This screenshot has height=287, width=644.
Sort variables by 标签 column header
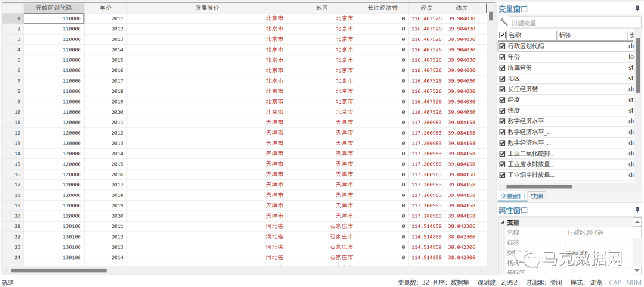(x=592, y=35)
